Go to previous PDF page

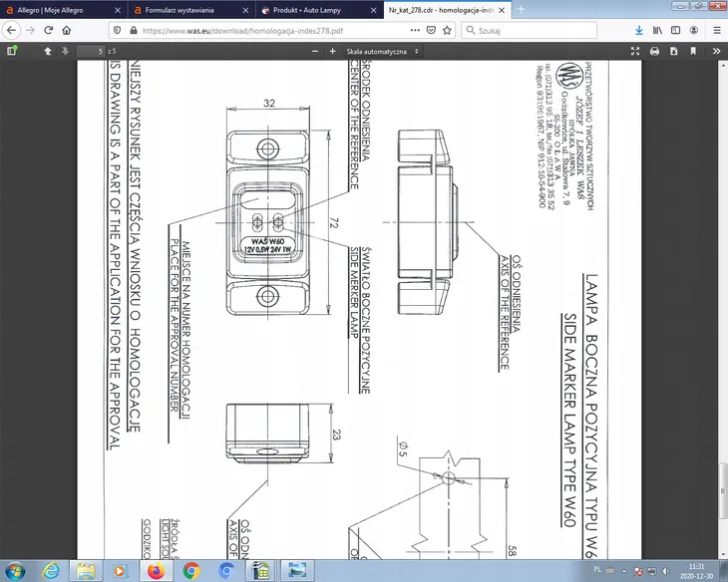(x=47, y=51)
